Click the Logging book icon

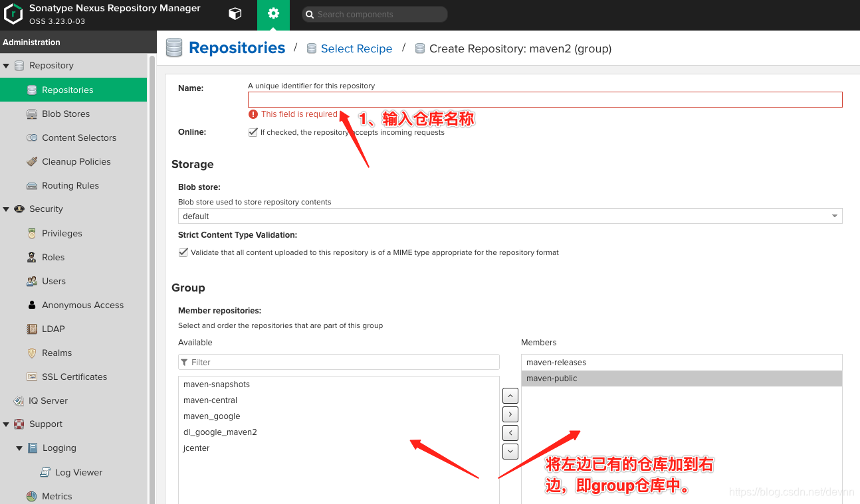coord(33,448)
